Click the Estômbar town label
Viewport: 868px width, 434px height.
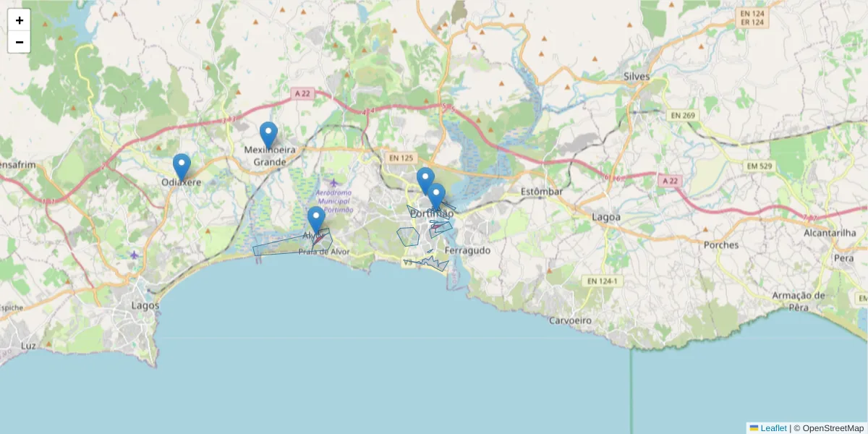(542, 192)
